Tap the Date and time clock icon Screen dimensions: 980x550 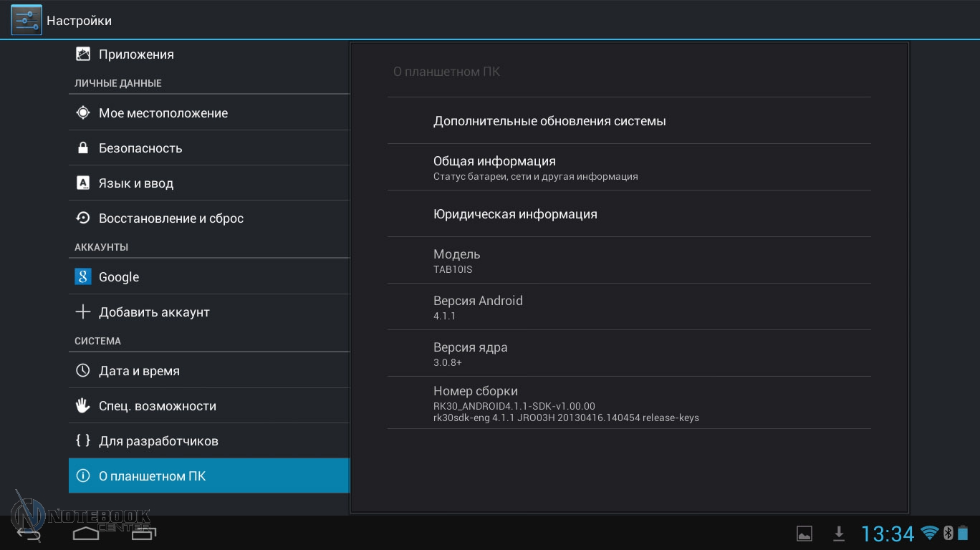click(83, 371)
